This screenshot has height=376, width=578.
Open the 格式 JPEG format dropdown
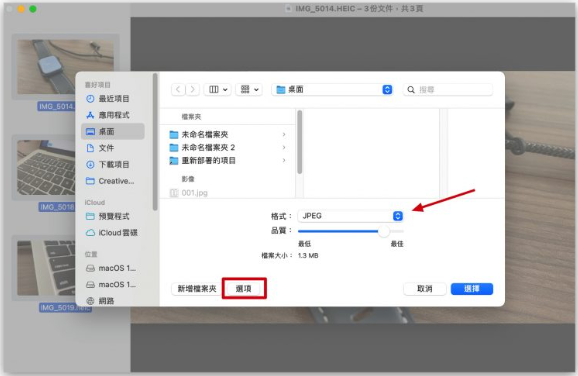coord(350,216)
